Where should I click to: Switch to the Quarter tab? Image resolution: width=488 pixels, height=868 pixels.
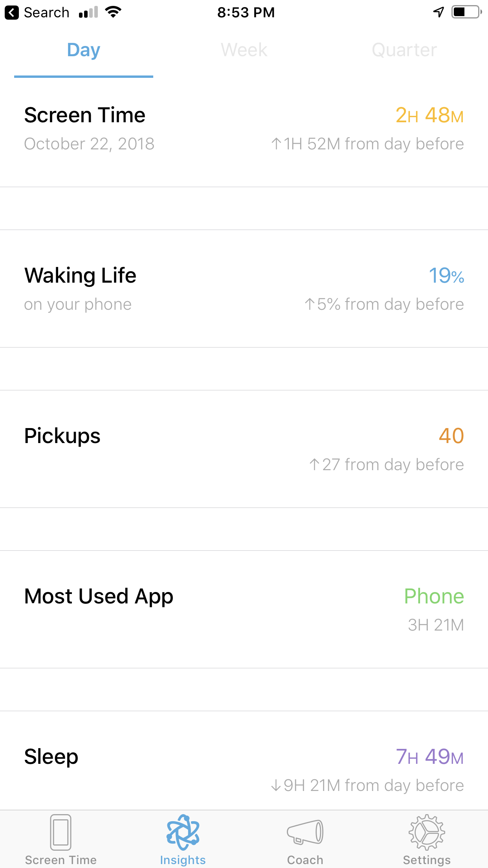click(404, 50)
